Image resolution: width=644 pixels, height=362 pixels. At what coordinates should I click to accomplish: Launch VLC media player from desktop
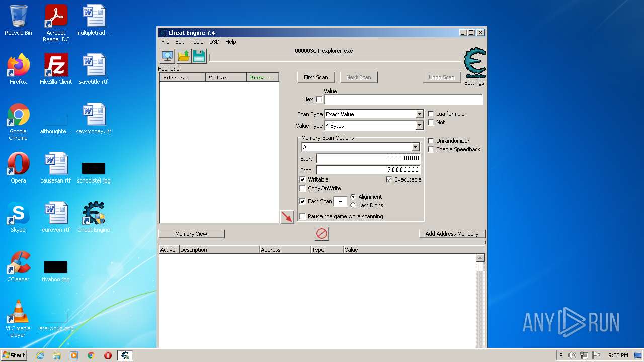(x=18, y=319)
